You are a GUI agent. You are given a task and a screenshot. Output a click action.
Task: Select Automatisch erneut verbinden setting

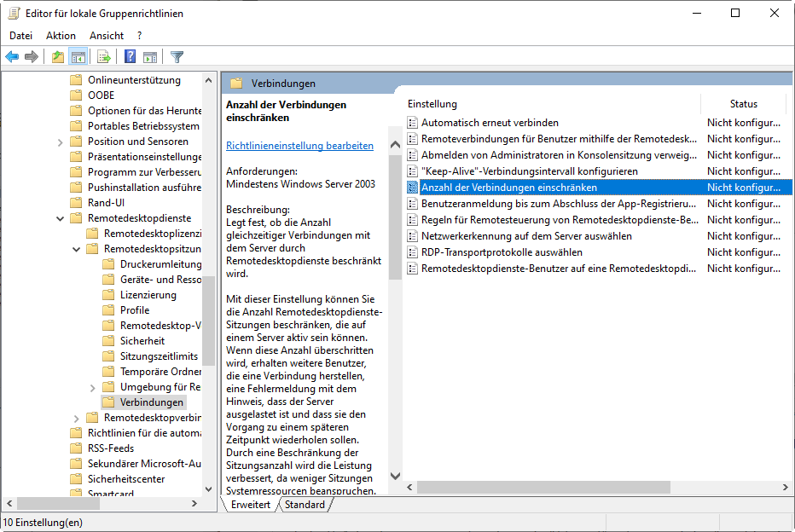[490, 123]
